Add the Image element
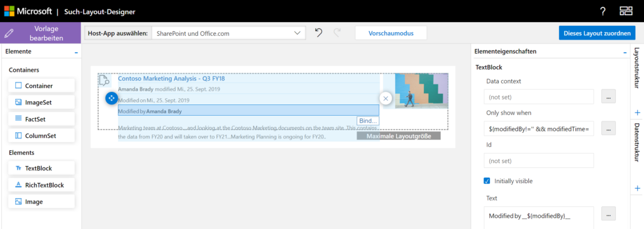This screenshot has width=644, height=229. click(41, 201)
